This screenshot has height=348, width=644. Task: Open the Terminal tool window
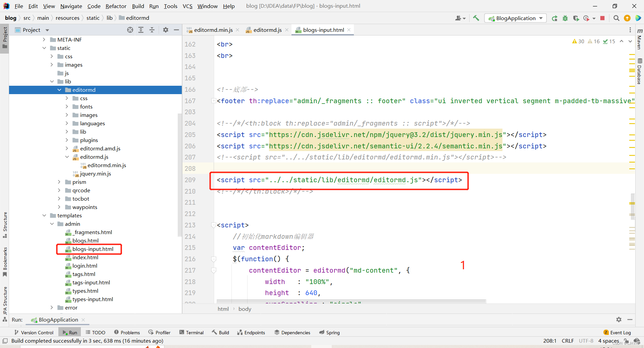pyautogui.click(x=192, y=332)
